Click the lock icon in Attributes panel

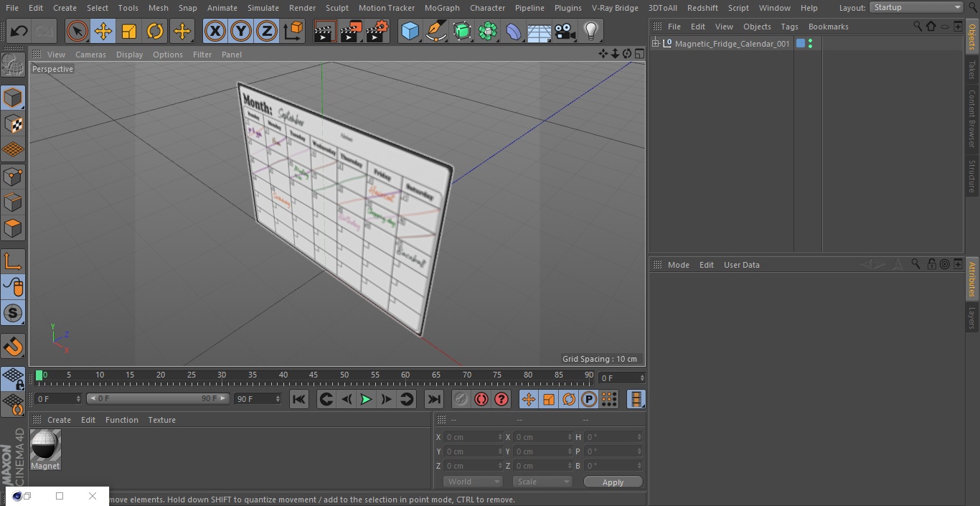931,264
